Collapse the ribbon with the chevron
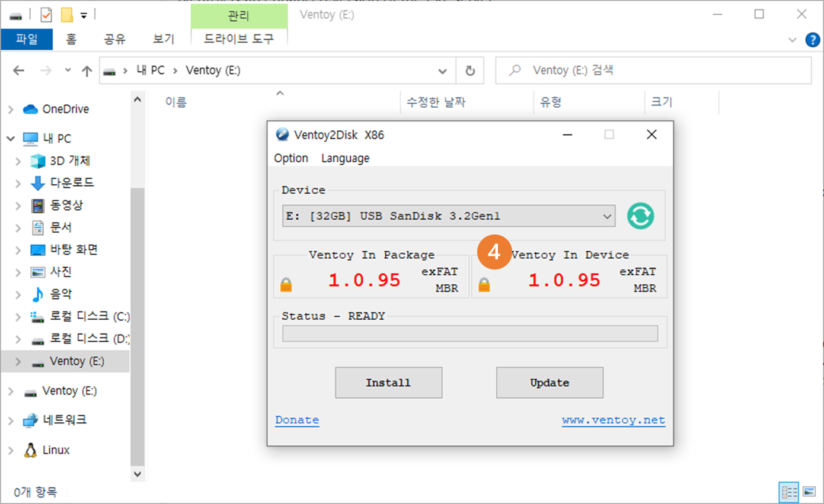 (793, 40)
